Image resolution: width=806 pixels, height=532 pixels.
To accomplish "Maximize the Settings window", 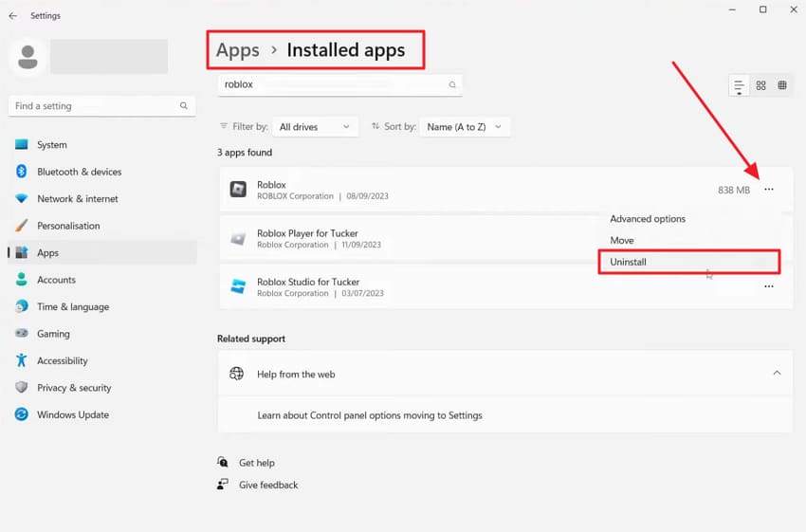I will [x=762, y=9].
